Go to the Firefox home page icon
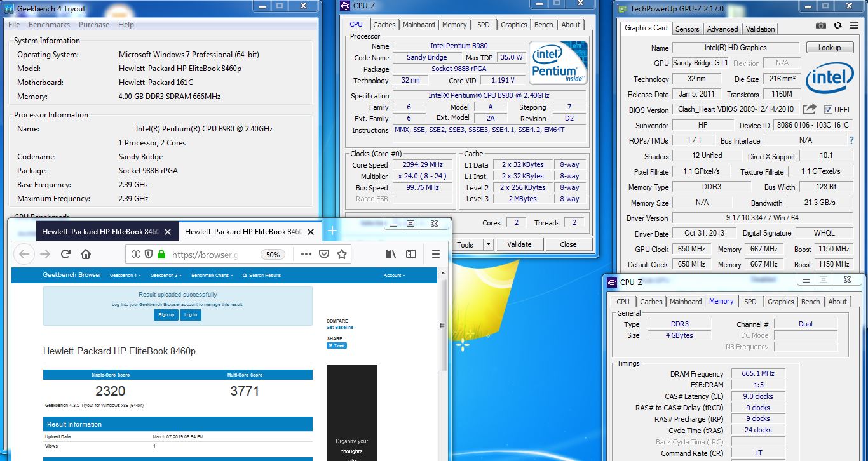Image resolution: width=868 pixels, height=461 pixels. click(86, 254)
